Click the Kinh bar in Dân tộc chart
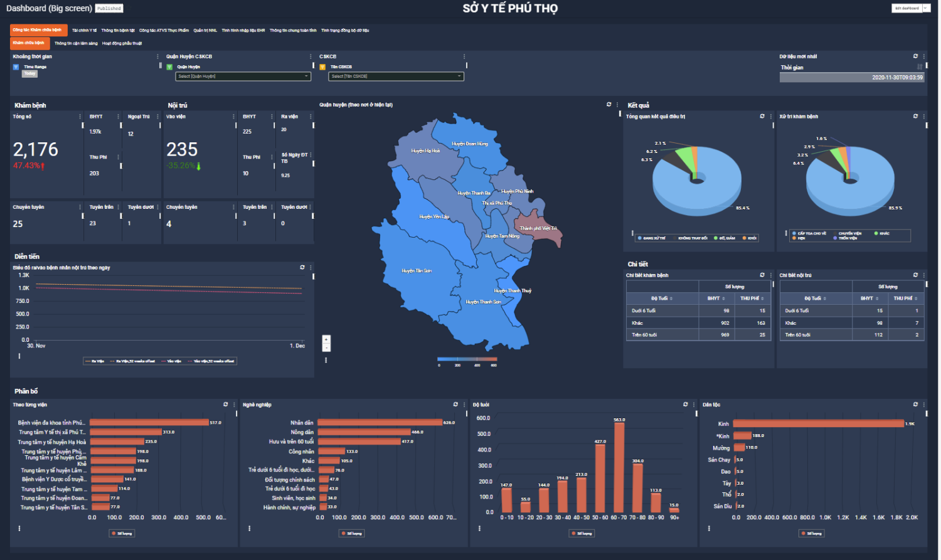Screen dimensions: 941x560 (818, 423)
